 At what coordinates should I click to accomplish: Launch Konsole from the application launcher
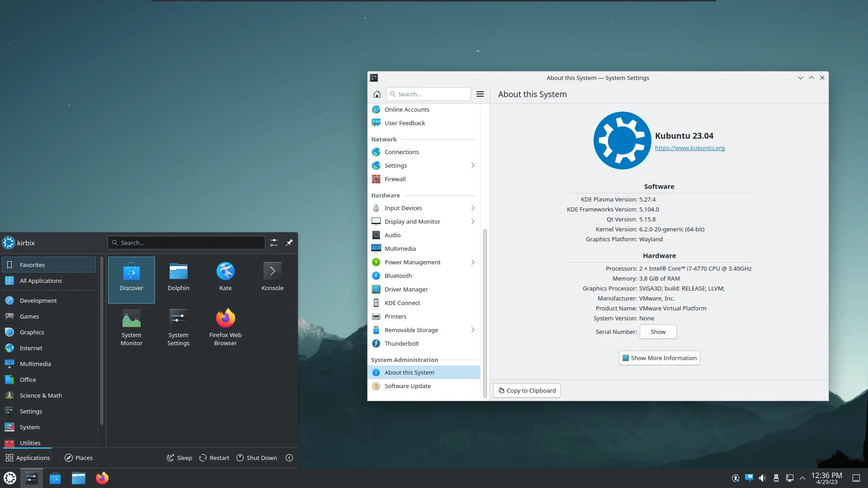[272, 276]
